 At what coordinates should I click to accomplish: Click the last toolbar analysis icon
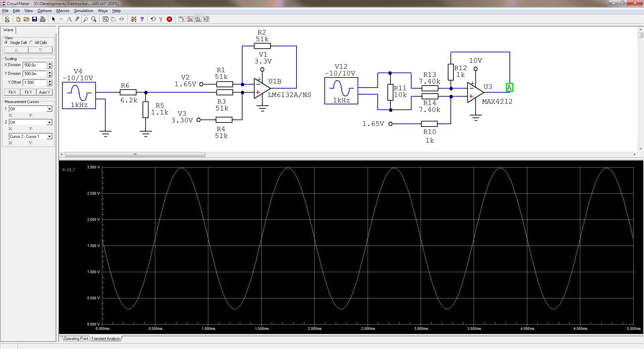click(206, 19)
